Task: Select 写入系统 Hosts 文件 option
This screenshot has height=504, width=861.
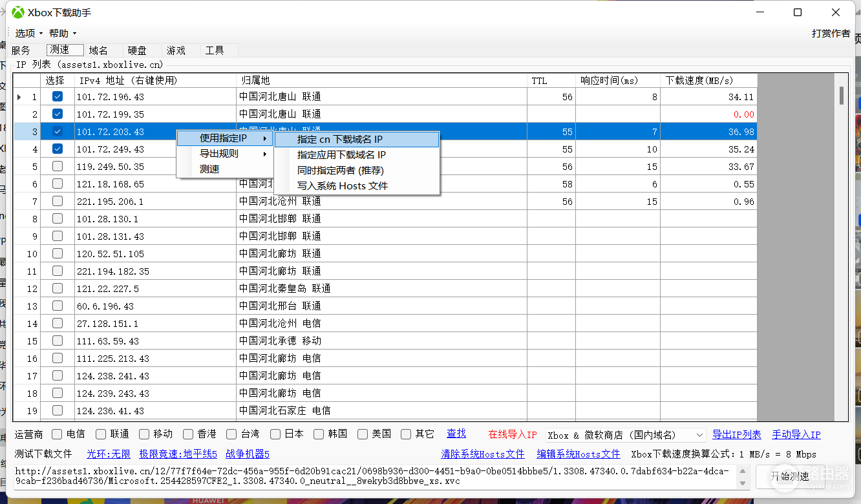Action: (x=357, y=186)
